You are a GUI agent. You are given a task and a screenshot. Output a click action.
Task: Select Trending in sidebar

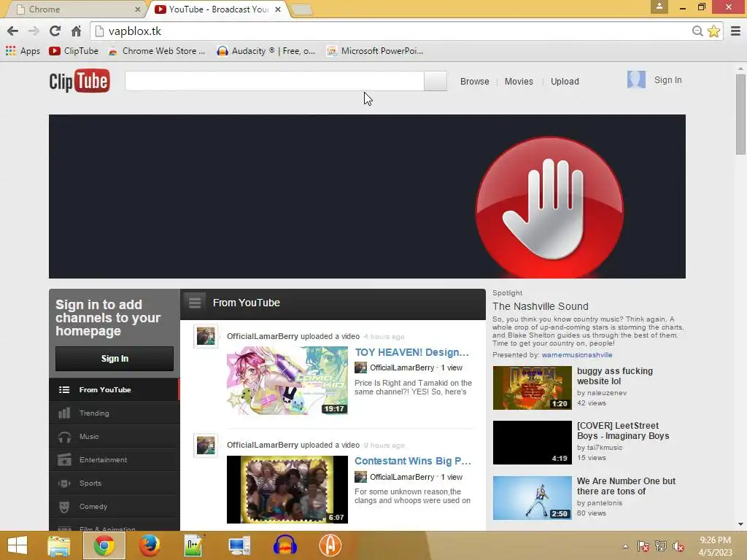tap(115, 413)
